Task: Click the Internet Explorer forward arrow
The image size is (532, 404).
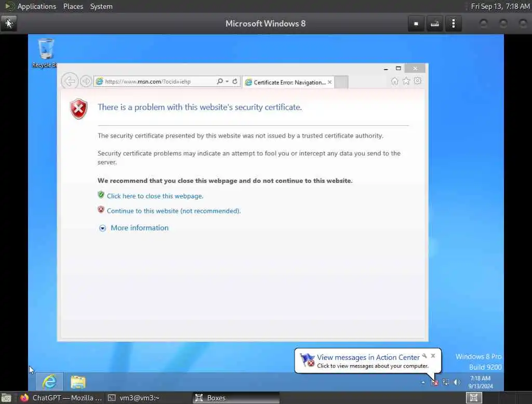Action: [x=86, y=82]
